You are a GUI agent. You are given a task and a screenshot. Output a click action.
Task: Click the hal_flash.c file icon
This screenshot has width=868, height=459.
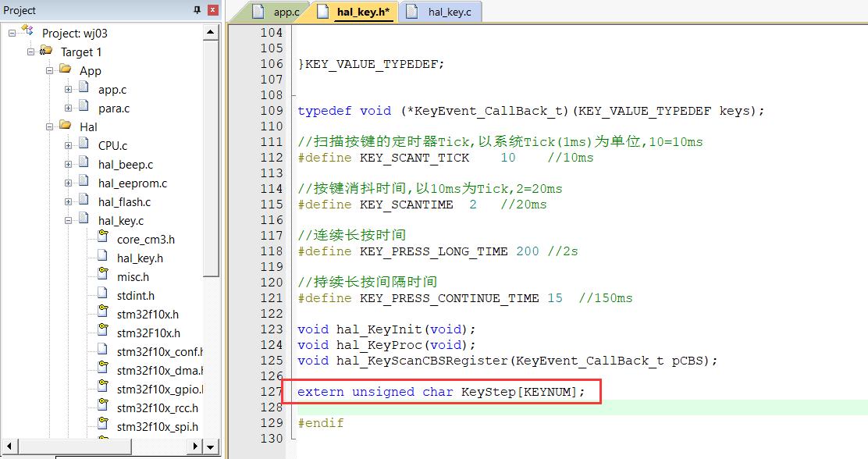point(84,200)
